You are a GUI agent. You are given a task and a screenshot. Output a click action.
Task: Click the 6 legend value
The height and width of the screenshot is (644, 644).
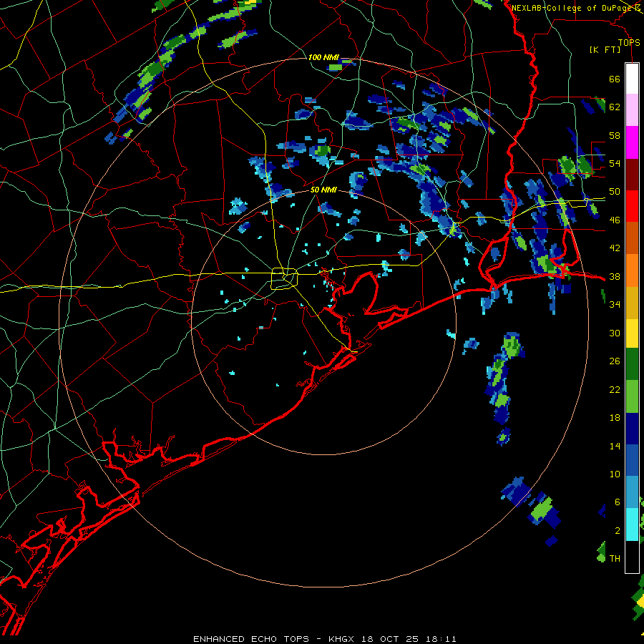[x=618, y=502]
